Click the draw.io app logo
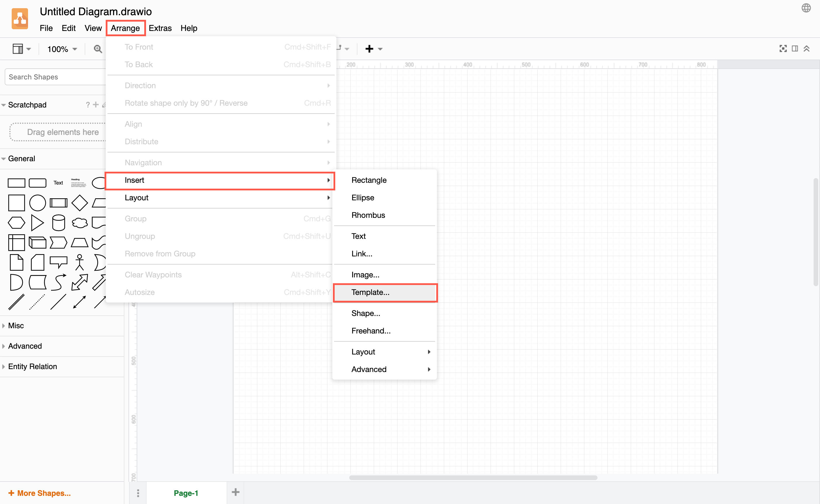 click(20, 19)
